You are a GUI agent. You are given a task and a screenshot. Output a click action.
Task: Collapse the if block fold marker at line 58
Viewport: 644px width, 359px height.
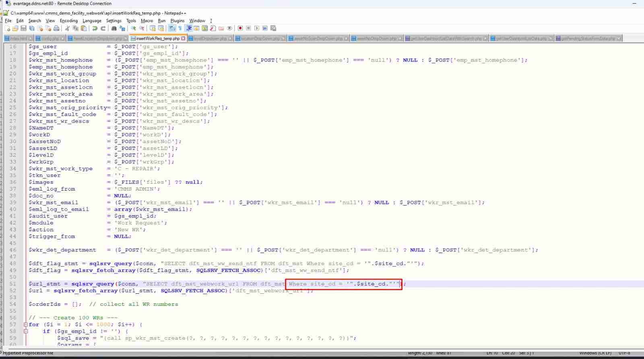[26, 332]
